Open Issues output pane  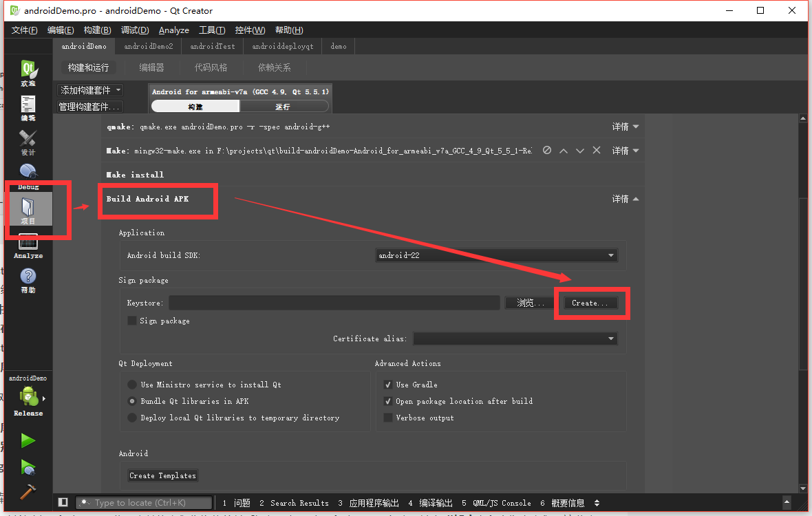pyautogui.click(x=237, y=502)
